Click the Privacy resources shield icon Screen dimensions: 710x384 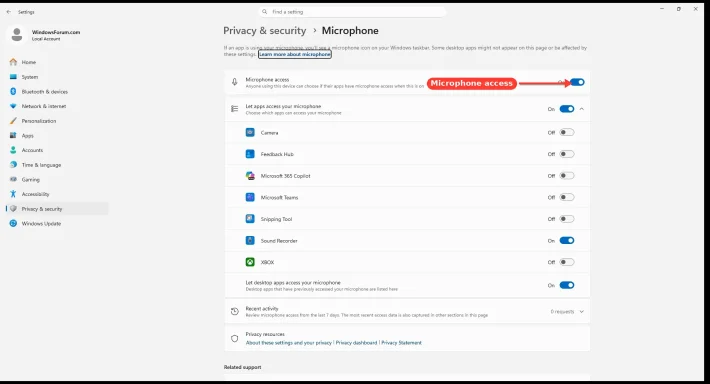click(235, 338)
